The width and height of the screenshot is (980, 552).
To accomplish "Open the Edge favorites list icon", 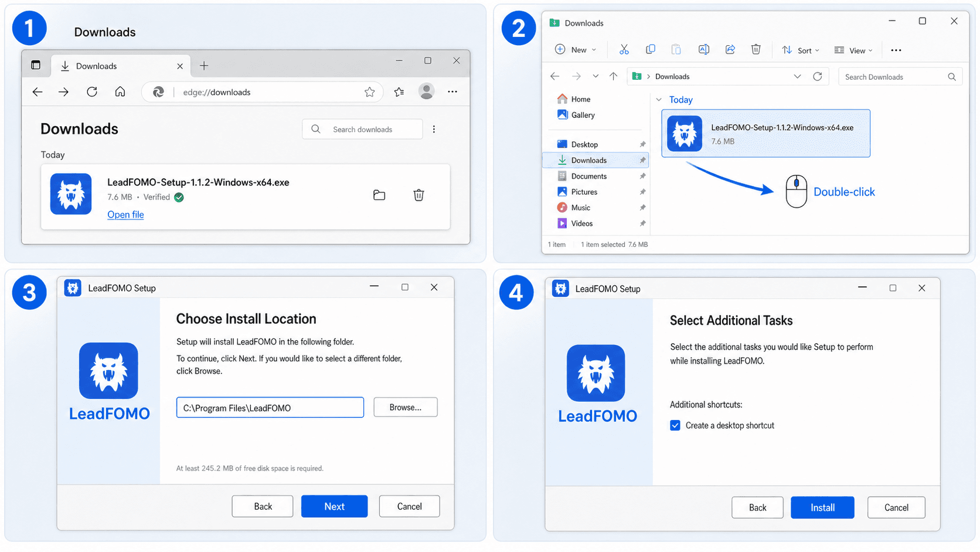I will (x=399, y=92).
